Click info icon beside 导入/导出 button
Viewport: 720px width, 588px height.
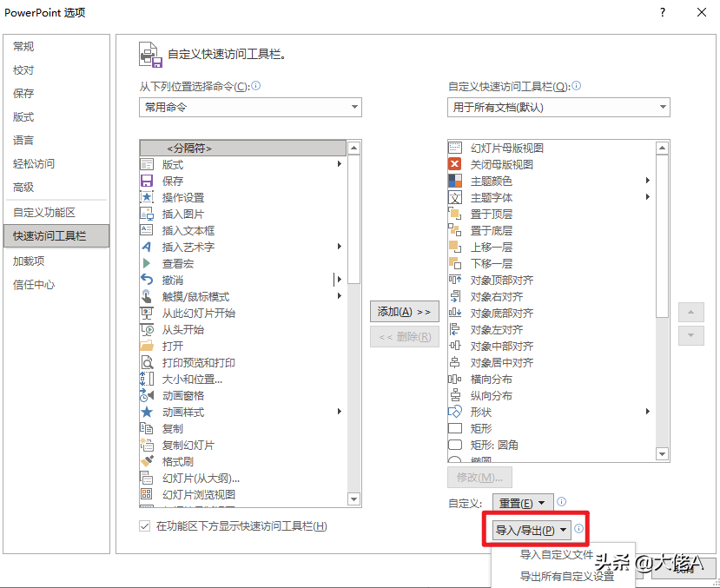[578, 529]
